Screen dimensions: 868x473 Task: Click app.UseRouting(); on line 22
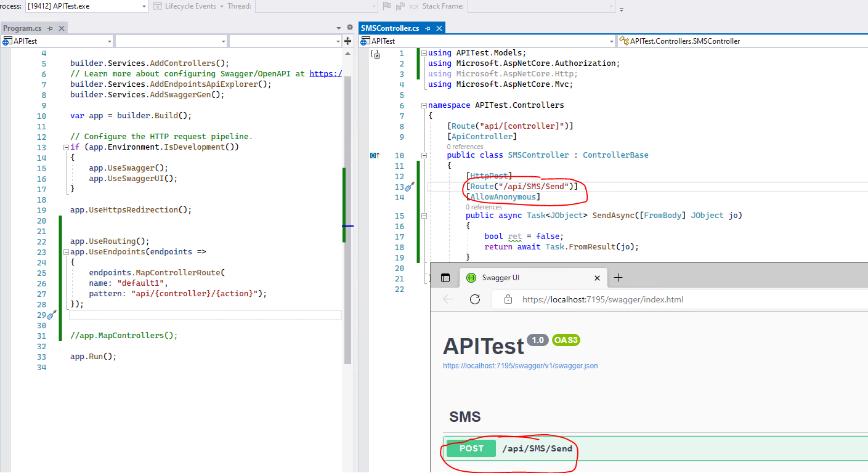click(110, 241)
